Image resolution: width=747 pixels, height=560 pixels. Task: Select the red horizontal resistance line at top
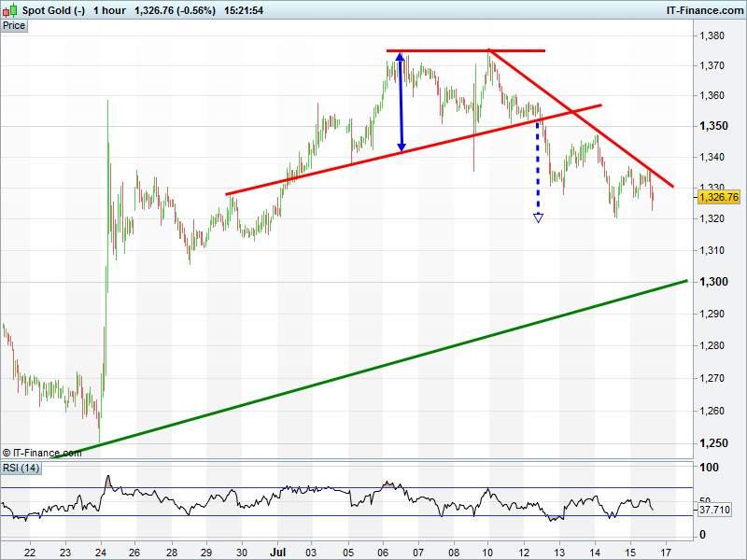[465, 50]
